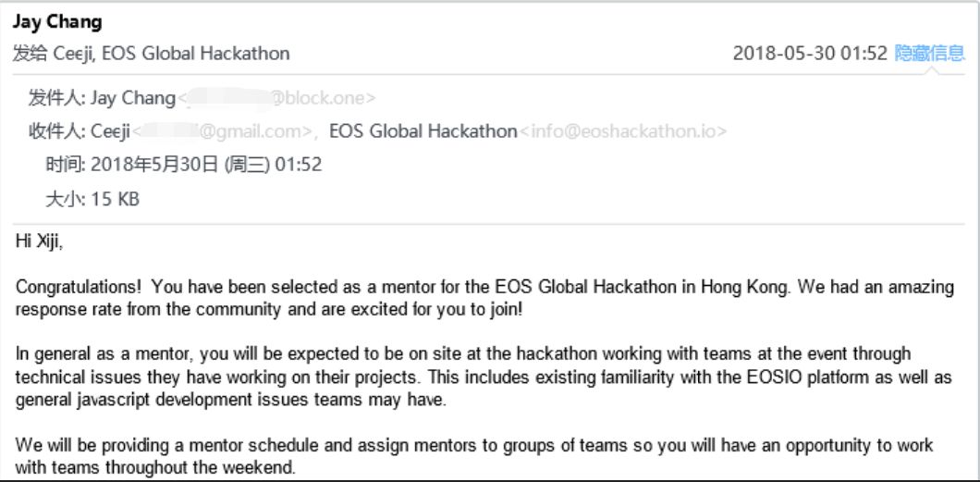Screen dimensions: 980x482
Task: Click the bold Jay Chang sender title
Action: click(x=57, y=22)
